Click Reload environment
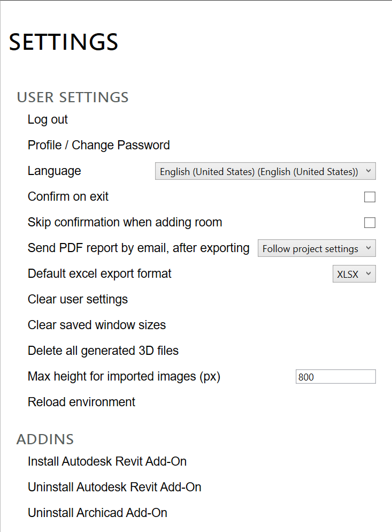 (81, 402)
